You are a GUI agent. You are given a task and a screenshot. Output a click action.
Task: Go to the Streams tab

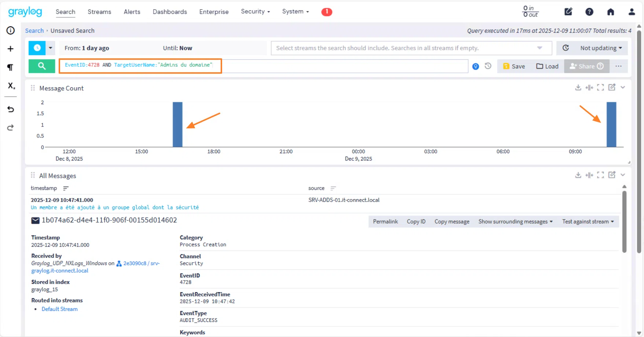point(99,12)
